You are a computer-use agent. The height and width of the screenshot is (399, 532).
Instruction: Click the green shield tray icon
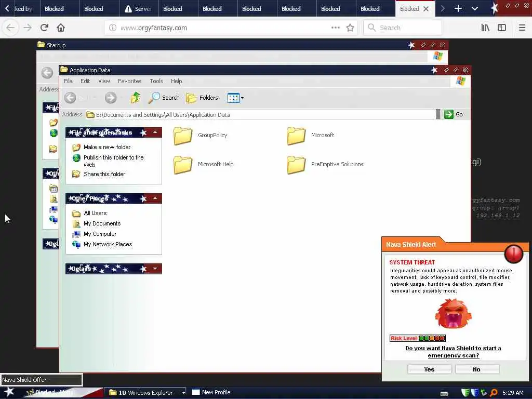coord(465,393)
